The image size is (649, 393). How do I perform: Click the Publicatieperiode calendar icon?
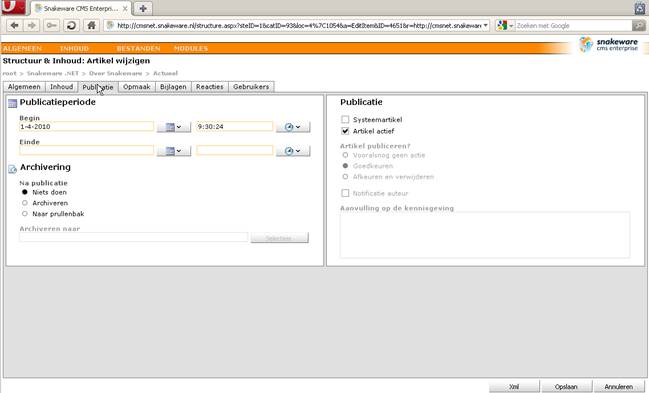pos(12,103)
